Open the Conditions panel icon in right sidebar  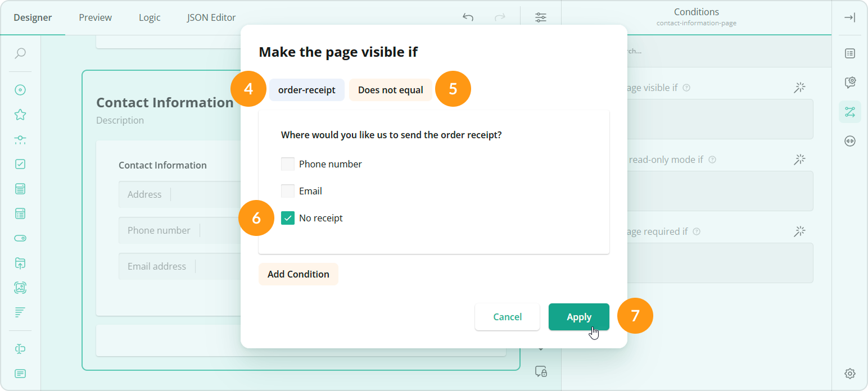coord(849,112)
